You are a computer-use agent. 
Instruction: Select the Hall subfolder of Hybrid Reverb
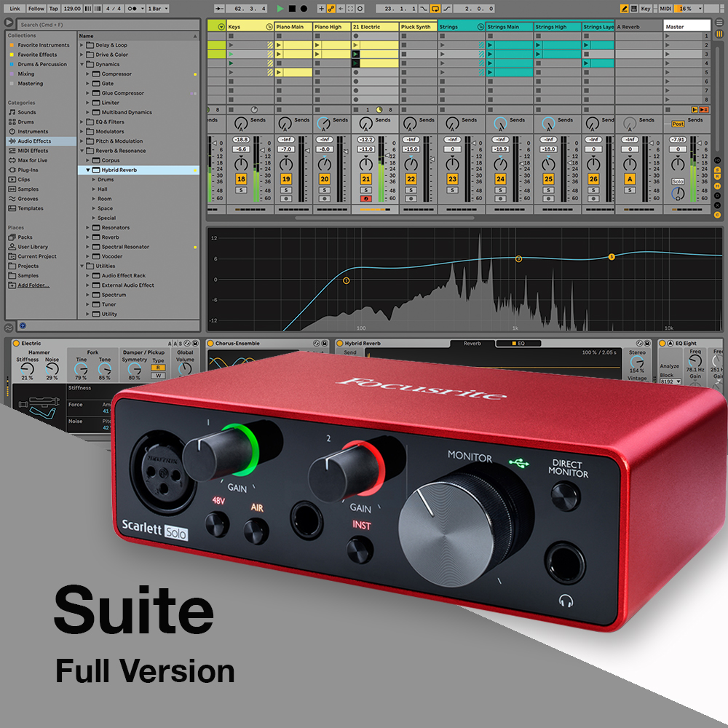click(103, 189)
